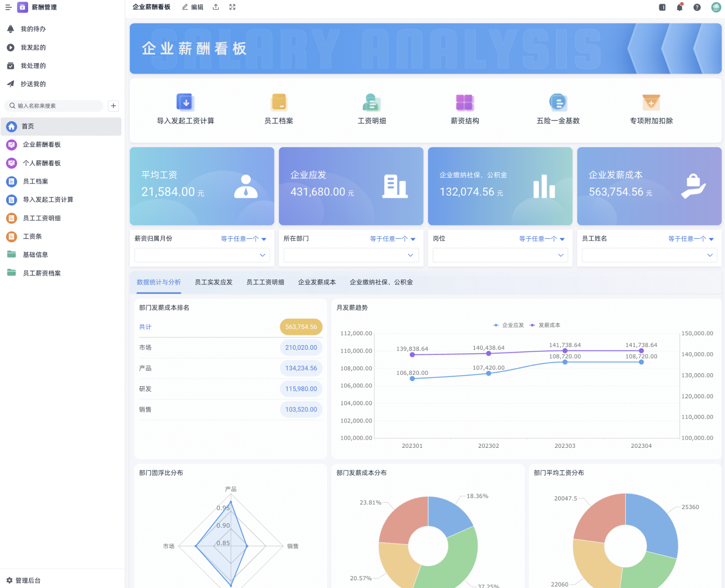Switch to the 企业发薪成本 tab

[317, 282]
